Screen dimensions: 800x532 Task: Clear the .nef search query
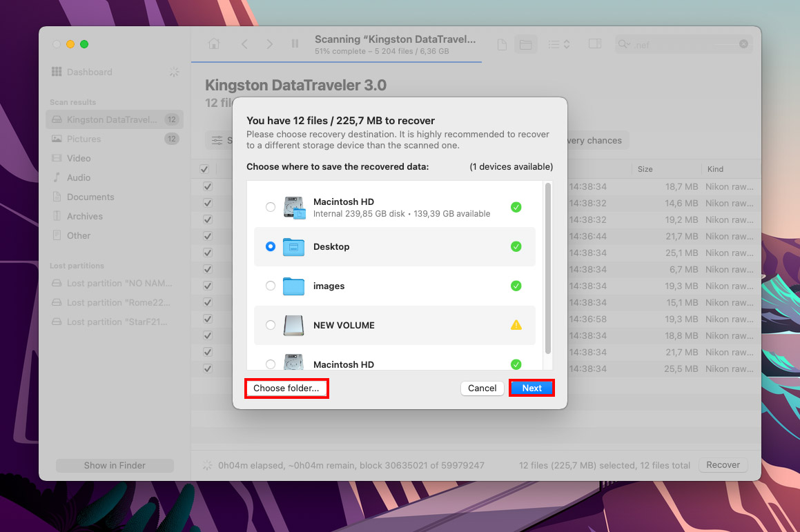tap(743, 43)
